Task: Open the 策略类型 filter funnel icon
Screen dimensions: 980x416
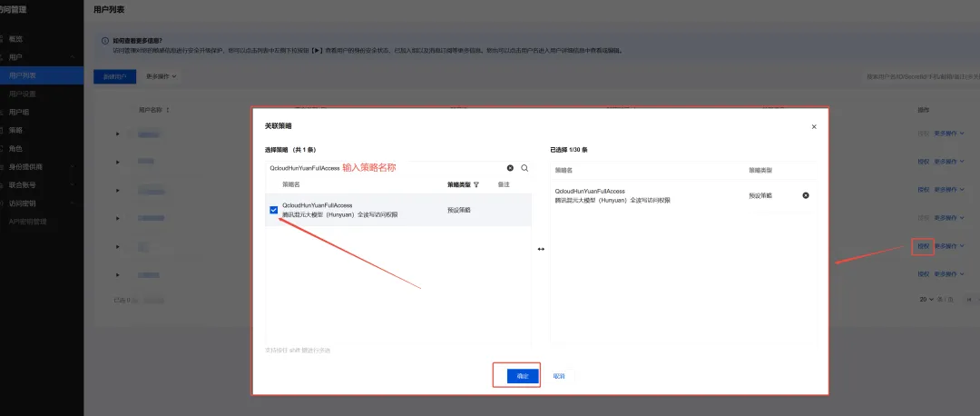Action: [x=476, y=184]
